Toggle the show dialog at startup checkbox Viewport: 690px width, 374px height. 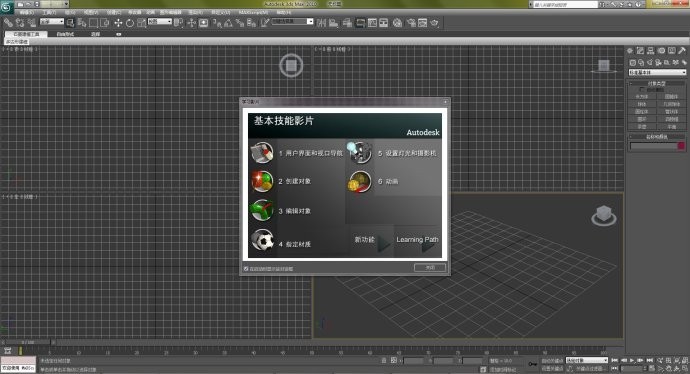click(x=246, y=268)
